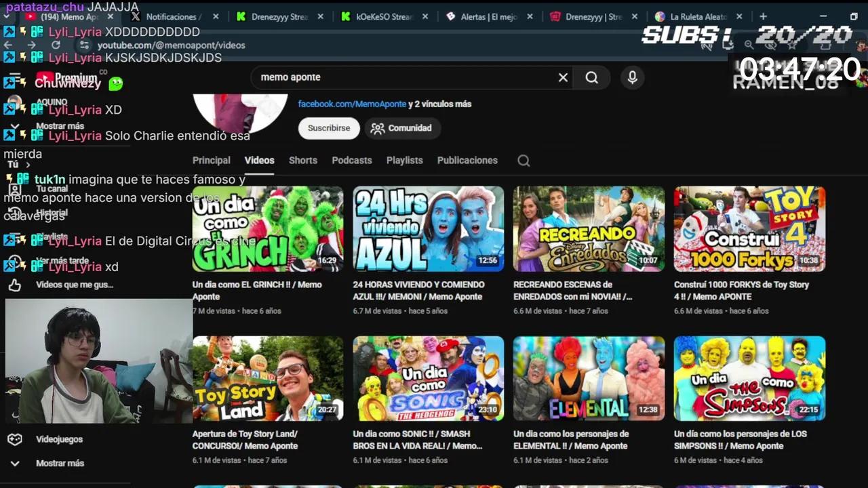
Task: Click the thumbs-up icon beside Videos que me gus...
Action: tap(15, 285)
